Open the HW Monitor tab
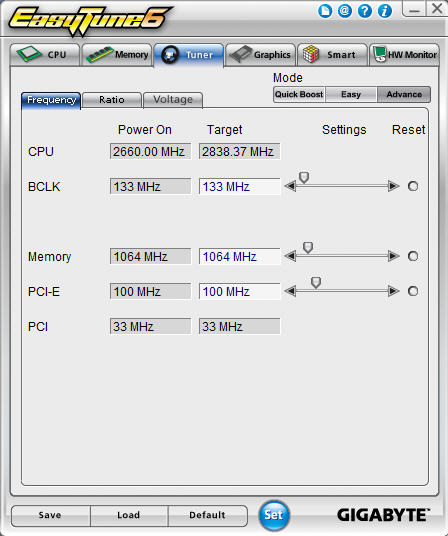 click(x=404, y=55)
